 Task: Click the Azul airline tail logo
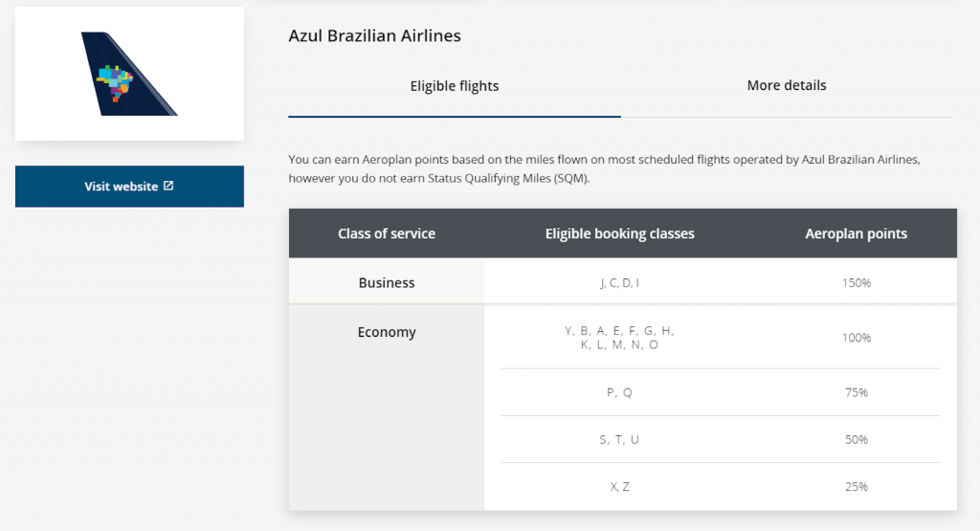[129, 74]
